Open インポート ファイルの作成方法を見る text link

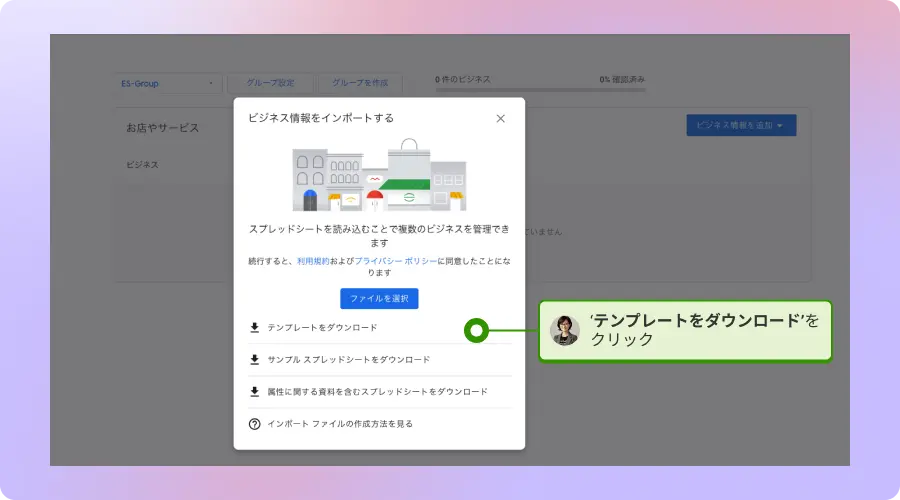(340, 423)
